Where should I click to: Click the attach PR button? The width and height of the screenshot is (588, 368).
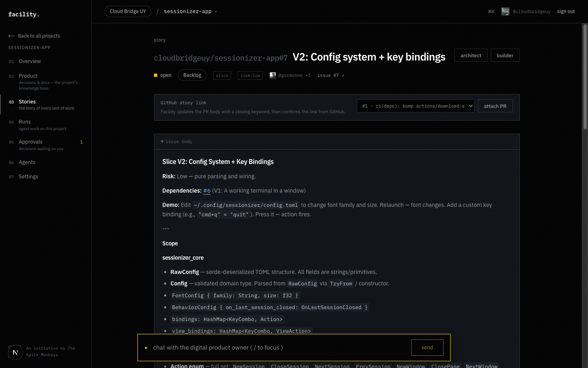pyautogui.click(x=495, y=106)
